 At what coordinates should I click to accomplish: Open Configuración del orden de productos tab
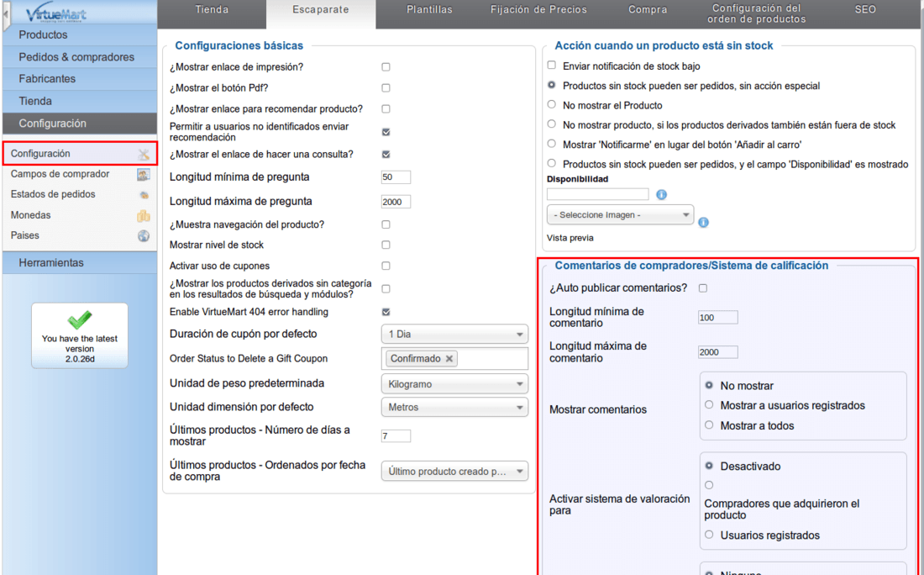click(757, 13)
